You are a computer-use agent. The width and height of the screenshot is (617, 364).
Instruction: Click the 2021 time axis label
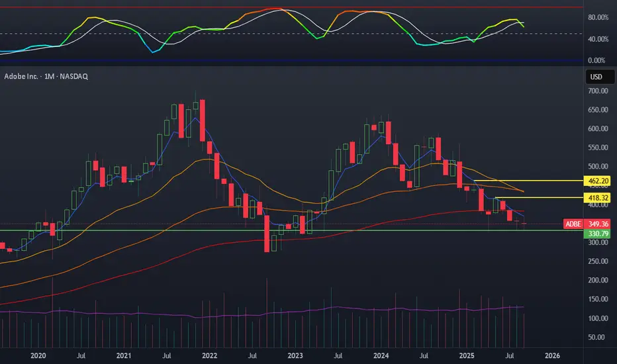(124, 356)
